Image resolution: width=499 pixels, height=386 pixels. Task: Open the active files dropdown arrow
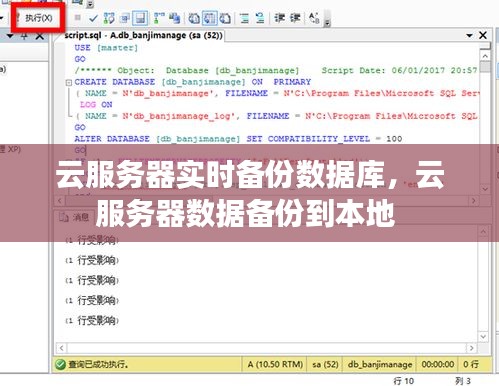[469, 35]
